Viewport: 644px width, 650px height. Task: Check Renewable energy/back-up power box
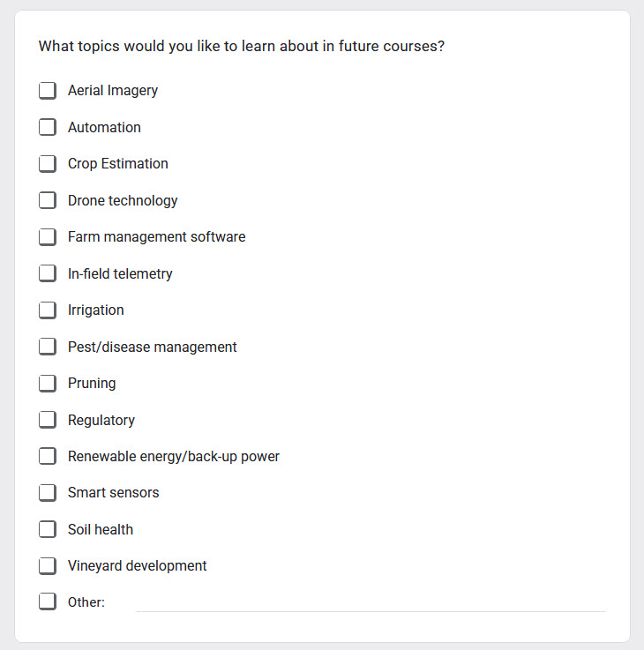48,456
